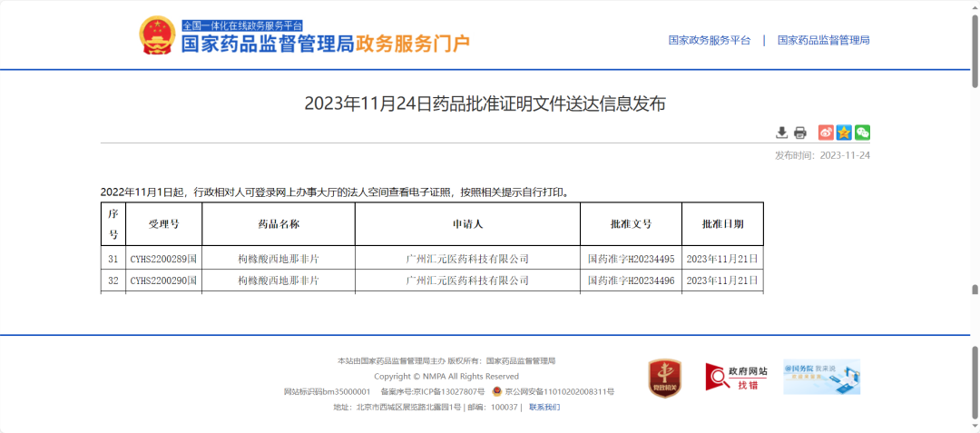
Task: Click the page scrollbar's down arrow
Action: coord(975,427)
